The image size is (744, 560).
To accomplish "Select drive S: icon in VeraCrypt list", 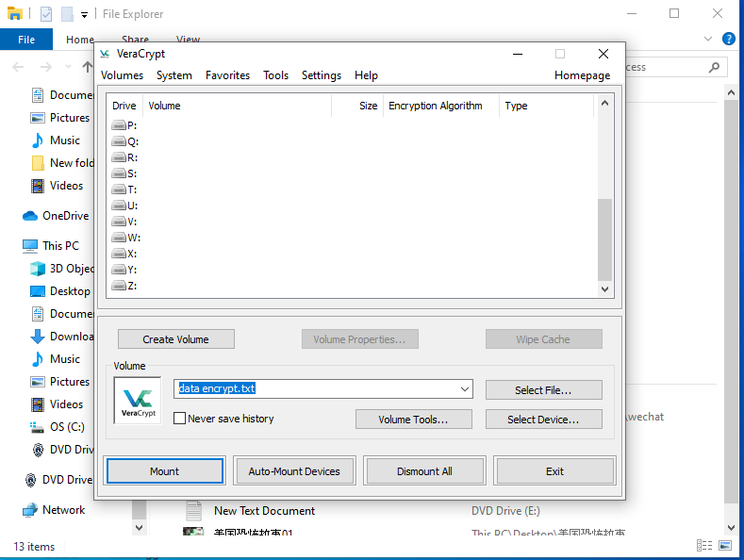I will 119,173.
